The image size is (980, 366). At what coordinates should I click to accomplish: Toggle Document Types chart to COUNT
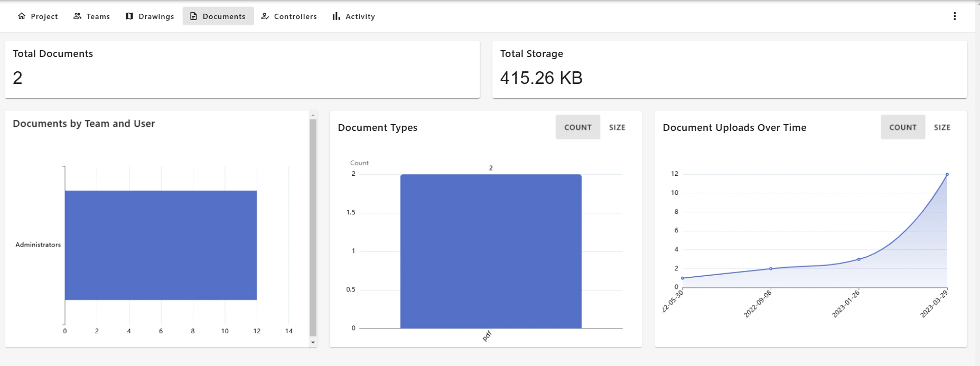click(578, 127)
